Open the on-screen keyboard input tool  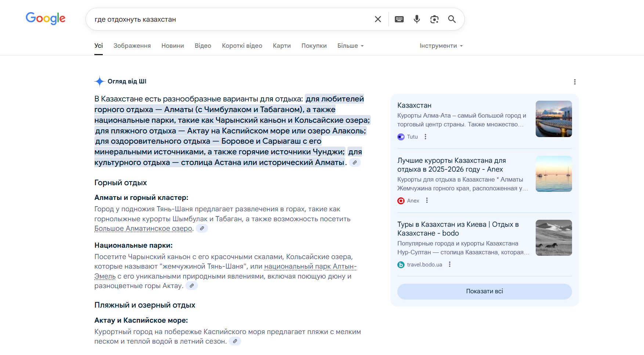399,19
